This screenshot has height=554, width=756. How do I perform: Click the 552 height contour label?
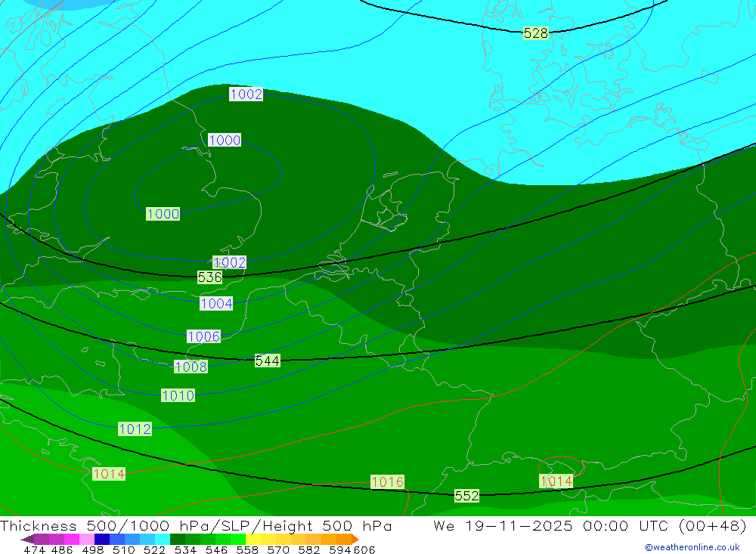[x=466, y=496]
